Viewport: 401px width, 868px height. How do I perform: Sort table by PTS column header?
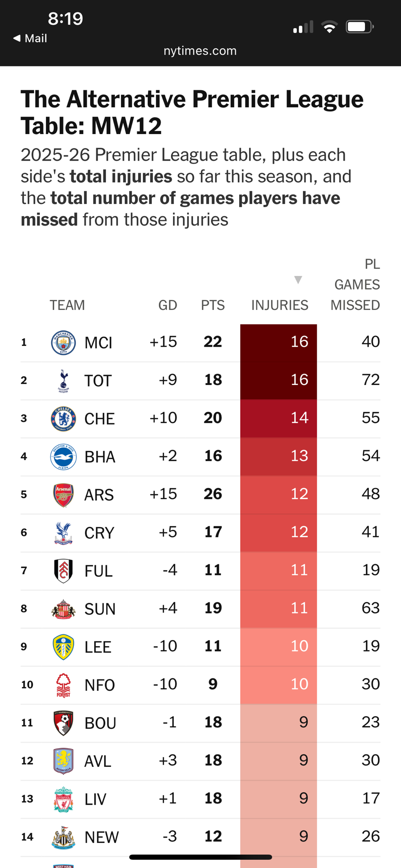pyautogui.click(x=213, y=305)
